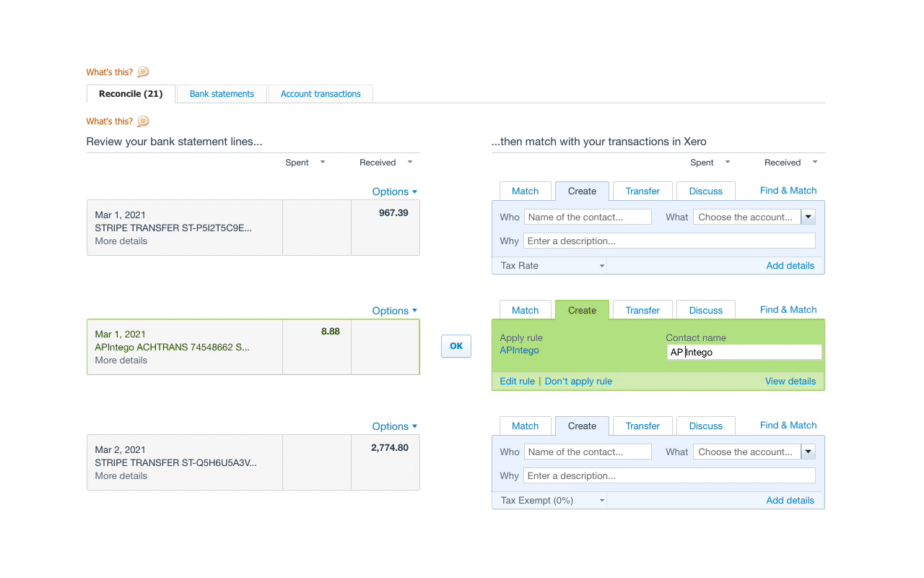Select the Discuss tab for the APIntego line
Screen dimensions: 924x578
tap(706, 311)
